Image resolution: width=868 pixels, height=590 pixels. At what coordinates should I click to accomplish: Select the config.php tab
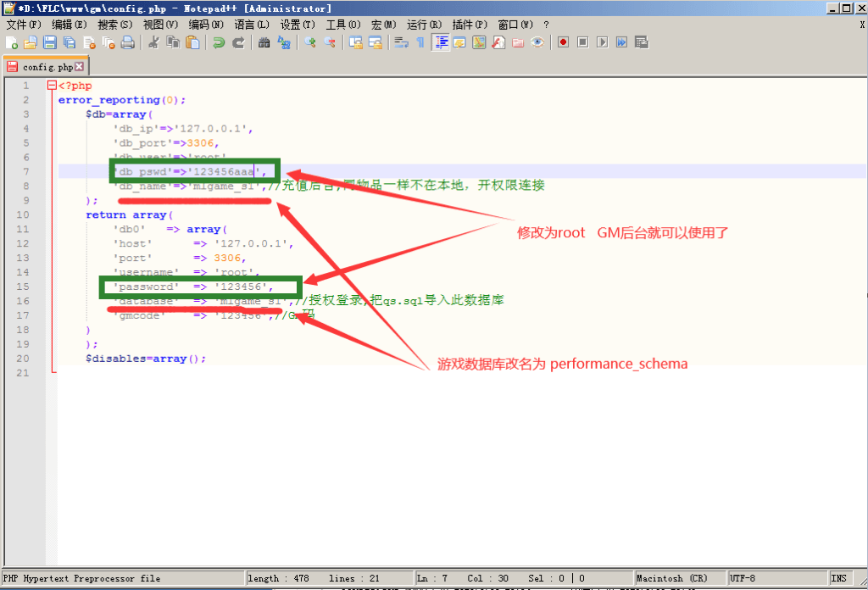coord(47,66)
